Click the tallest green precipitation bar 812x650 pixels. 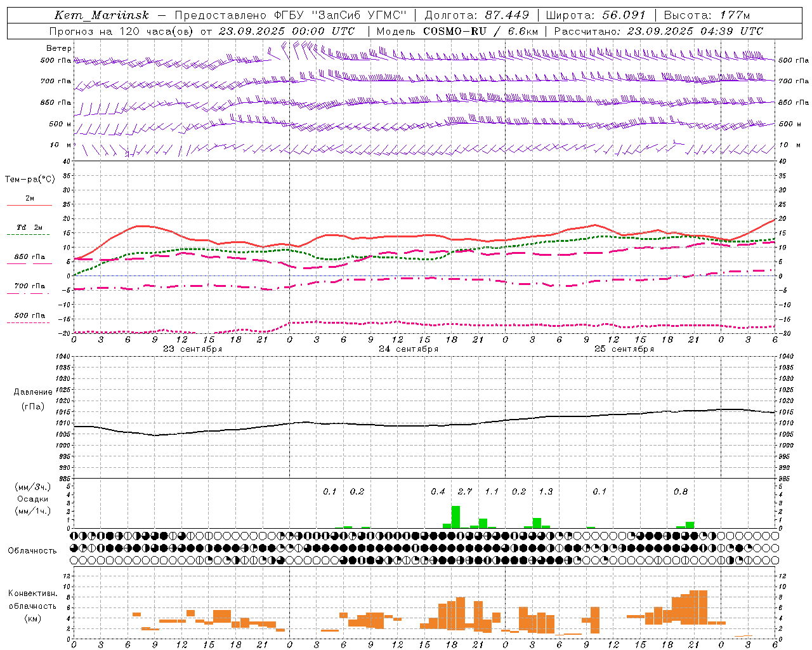coord(455,517)
